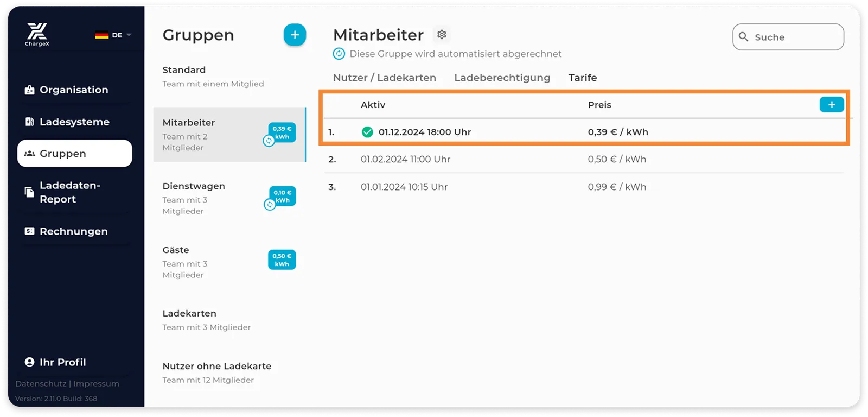Open Organisation in the sidebar
The width and height of the screenshot is (868, 417).
[x=74, y=90]
